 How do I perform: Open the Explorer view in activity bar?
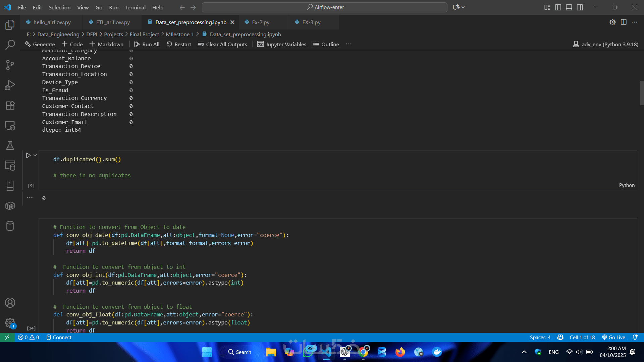pyautogui.click(x=10, y=24)
